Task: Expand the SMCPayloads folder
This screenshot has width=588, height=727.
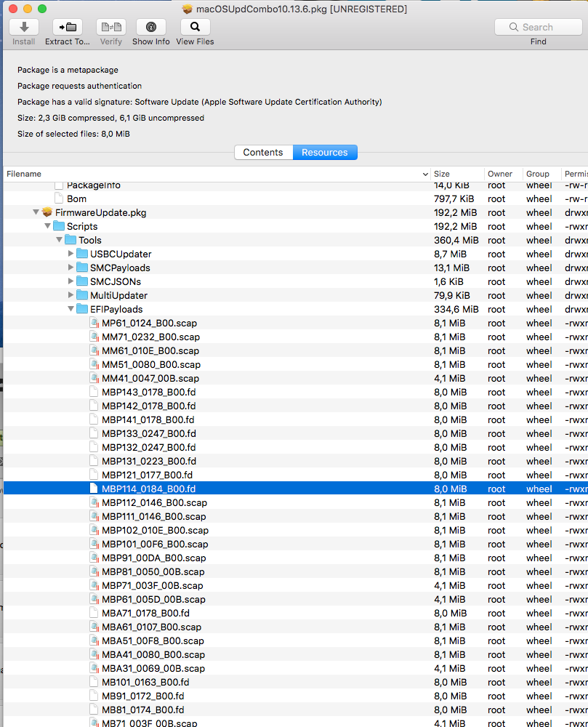Action: pos(71,268)
